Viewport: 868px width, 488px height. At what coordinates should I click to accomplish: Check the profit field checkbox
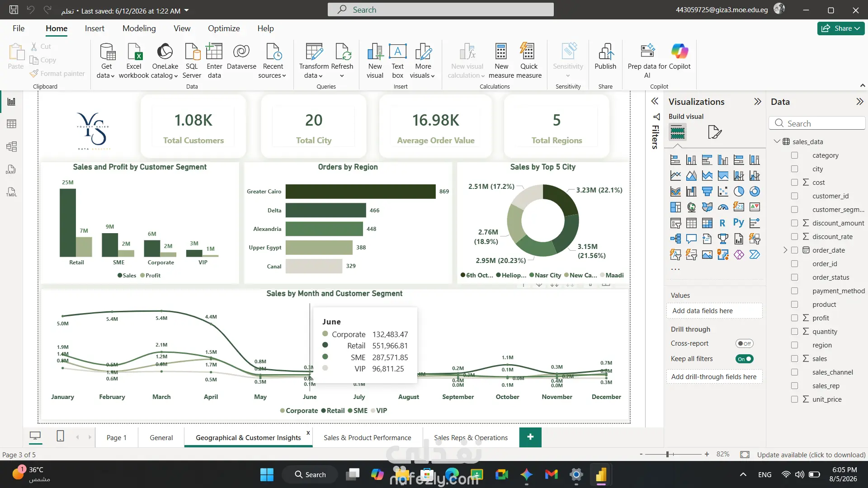pos(794,318)
